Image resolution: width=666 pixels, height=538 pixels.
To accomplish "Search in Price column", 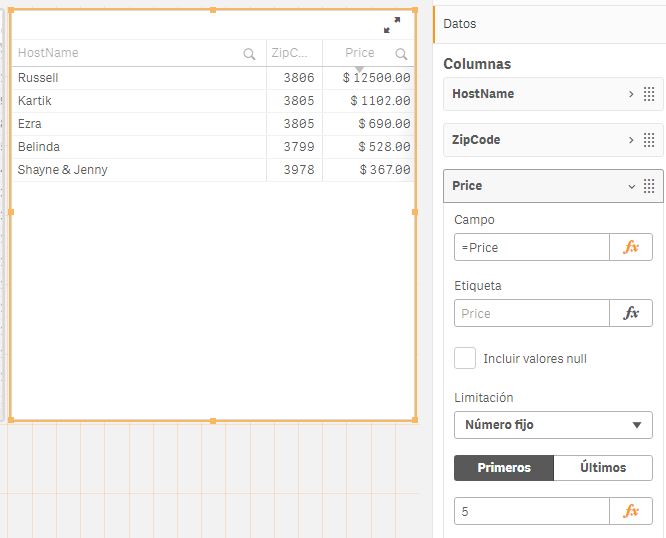I will (x=401, y=54).
